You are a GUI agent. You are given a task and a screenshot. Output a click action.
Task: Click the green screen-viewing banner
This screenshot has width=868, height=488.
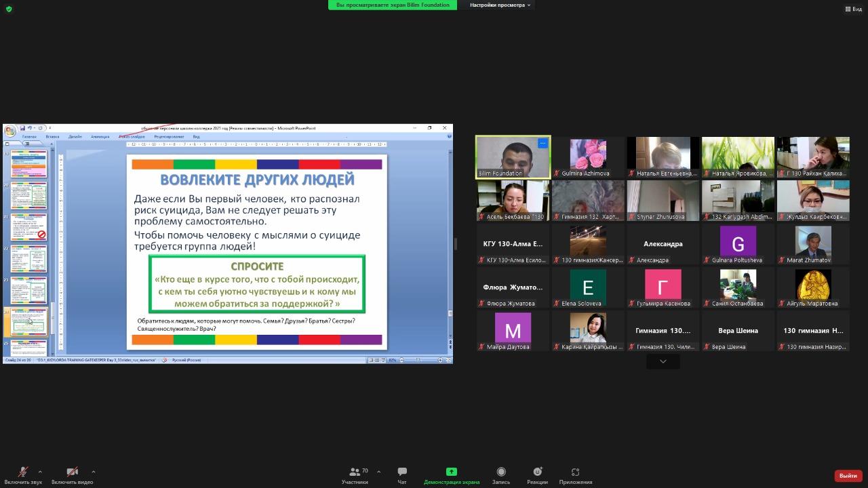pos(393,5)
